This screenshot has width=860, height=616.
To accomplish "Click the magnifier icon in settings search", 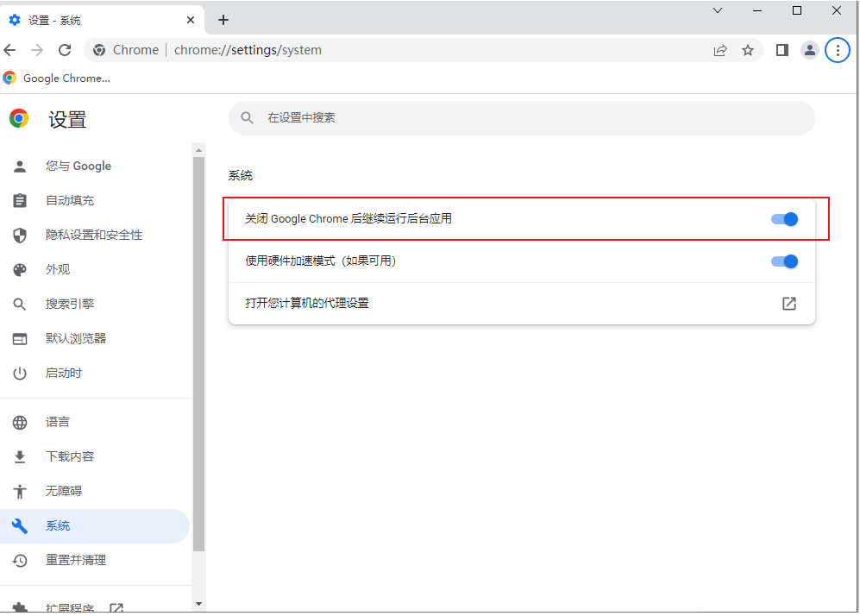I will (248, 118).
